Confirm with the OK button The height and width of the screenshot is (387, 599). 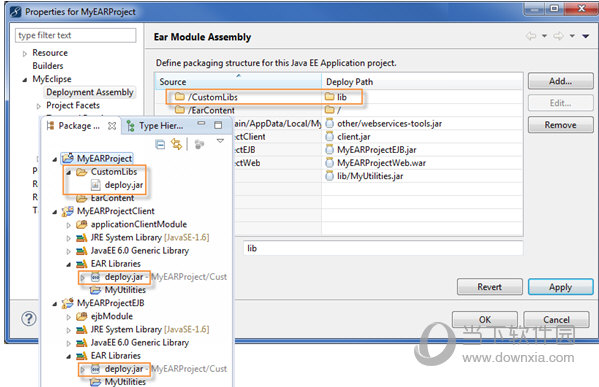(485, 319)
